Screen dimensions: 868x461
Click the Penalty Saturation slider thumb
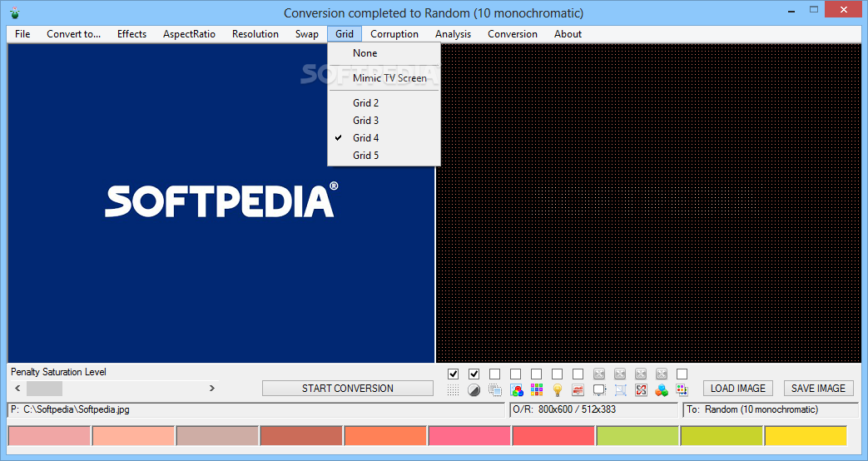tap(45, 389)
